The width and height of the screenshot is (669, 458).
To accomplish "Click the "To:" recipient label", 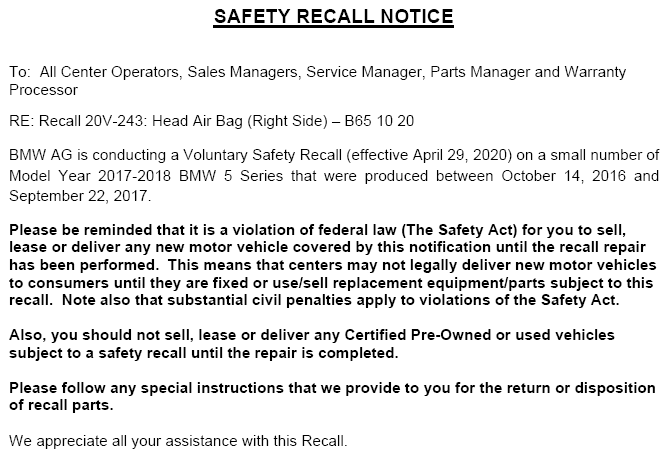I will click(19, 73).
